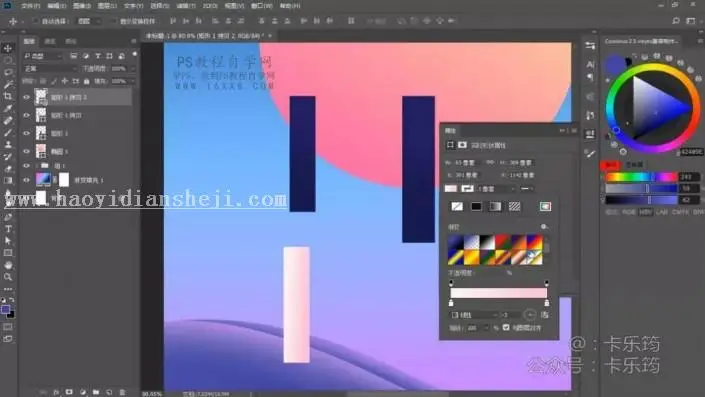Image resolution: width=705 pixels, height=397 pixels.
Task: Click the type layer filter icon
Action: point(97,56)
